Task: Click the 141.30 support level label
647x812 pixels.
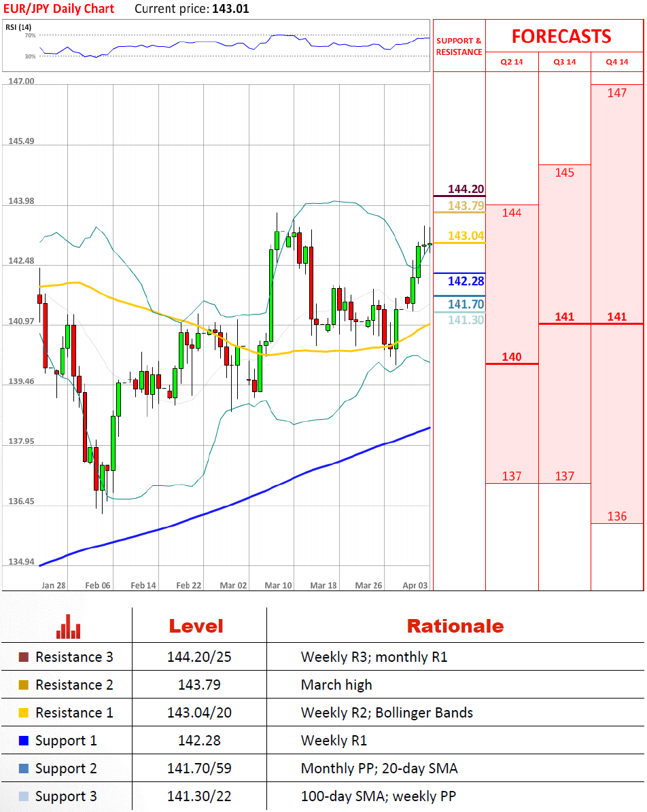Action: [x=466, y=319]
